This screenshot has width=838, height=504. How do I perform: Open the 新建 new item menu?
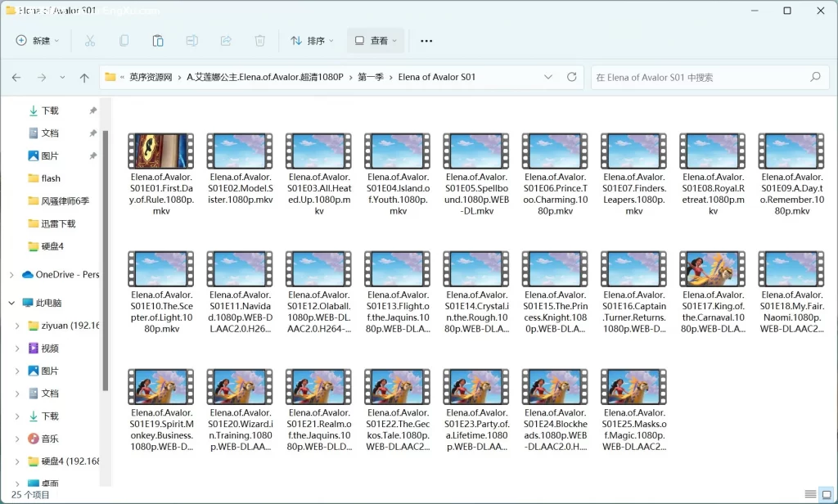pos(37,41)
